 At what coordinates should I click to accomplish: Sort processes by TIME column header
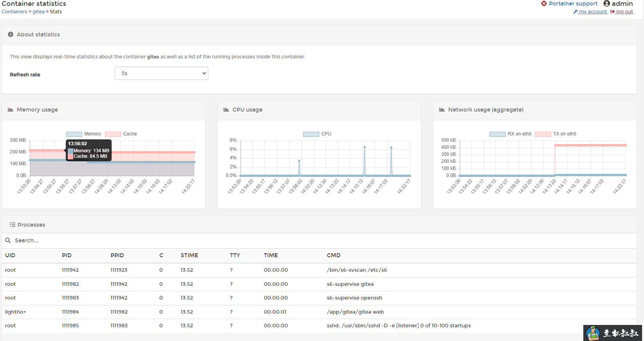pos(271,255)
